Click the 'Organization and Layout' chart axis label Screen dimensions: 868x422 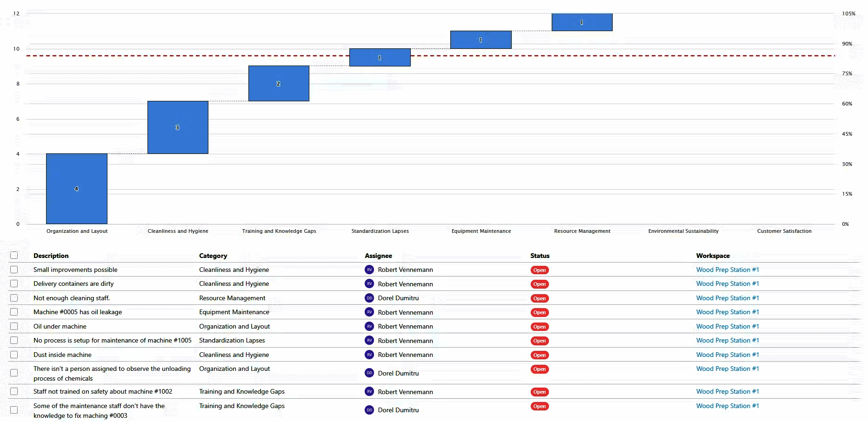pos(77,231)
